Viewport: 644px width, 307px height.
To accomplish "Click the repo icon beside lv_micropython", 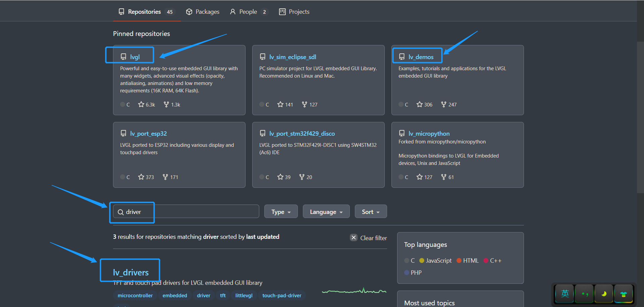I will (401, 133).
